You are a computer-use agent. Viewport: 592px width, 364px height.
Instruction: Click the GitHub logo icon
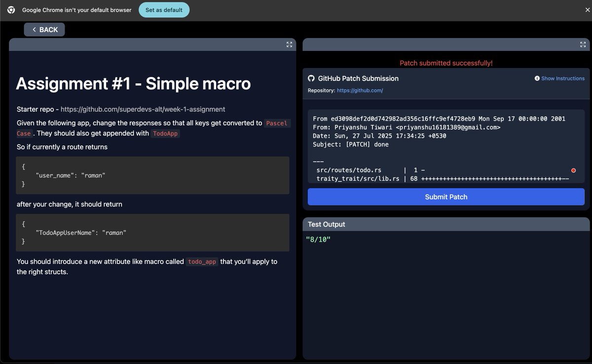(311, 78)
